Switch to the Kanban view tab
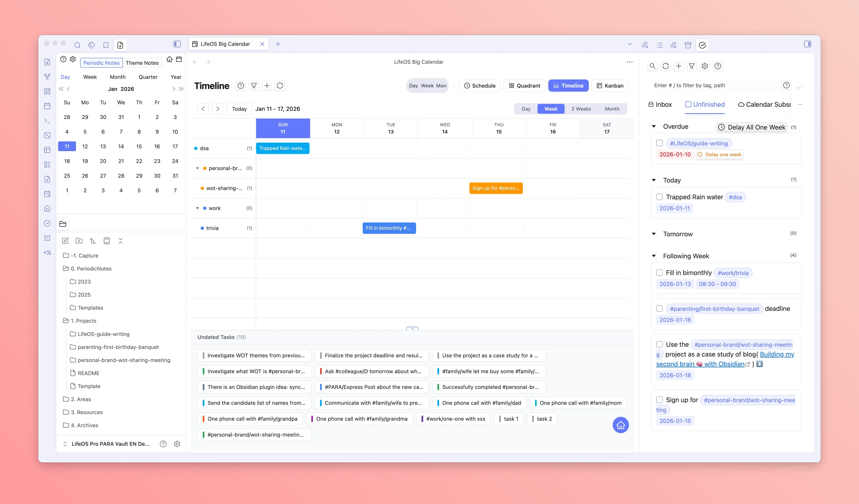859x504 pixels. coord(610,86)
